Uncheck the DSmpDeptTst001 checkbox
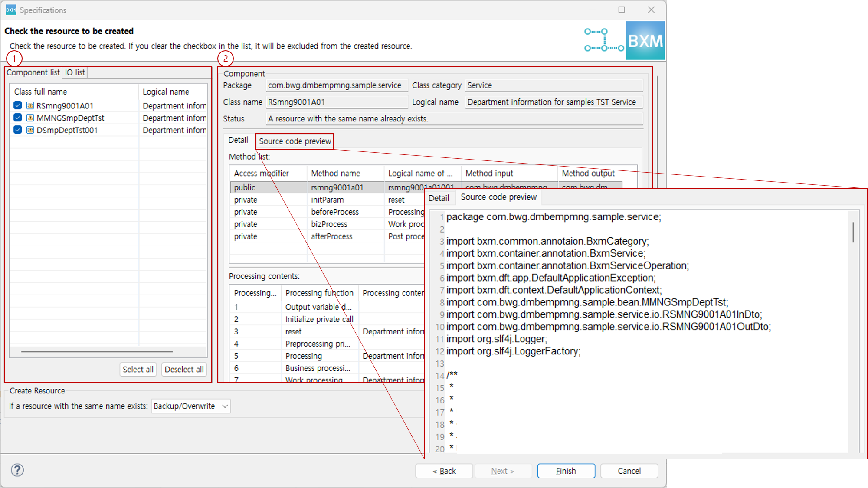 coord(17,129)
